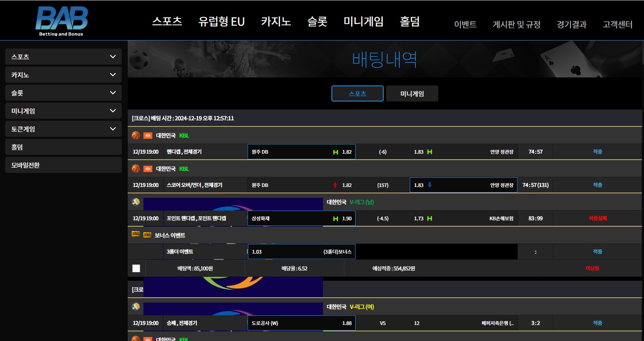This screenshot has height=341, width=644.
Task: Open 고객센터 link in header
Action: pos(617,24)
